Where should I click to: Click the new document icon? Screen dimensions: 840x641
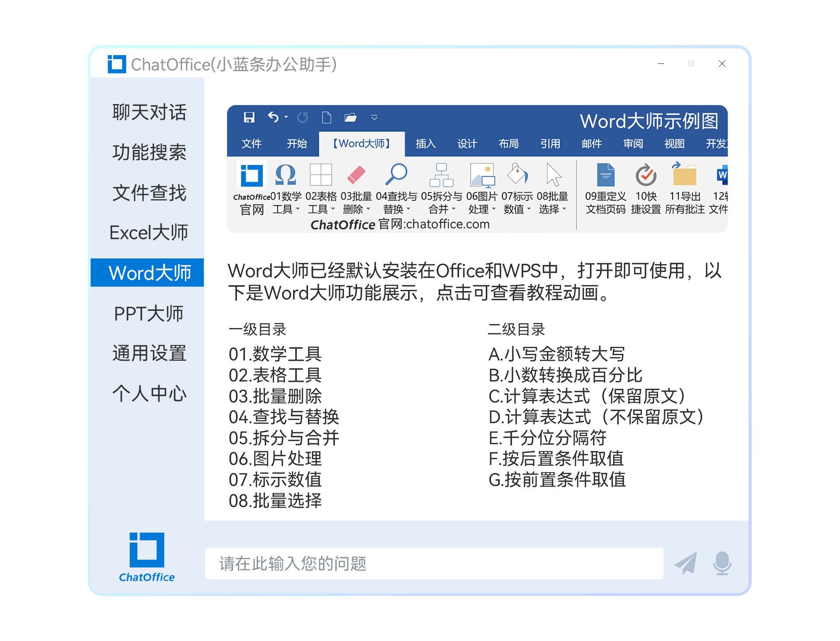point(327,117)
